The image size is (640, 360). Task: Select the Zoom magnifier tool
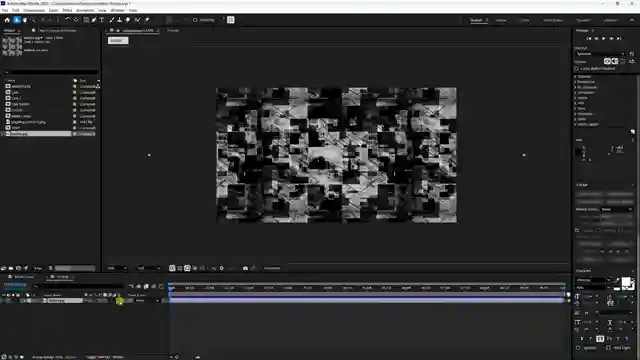tap(33, 20)
